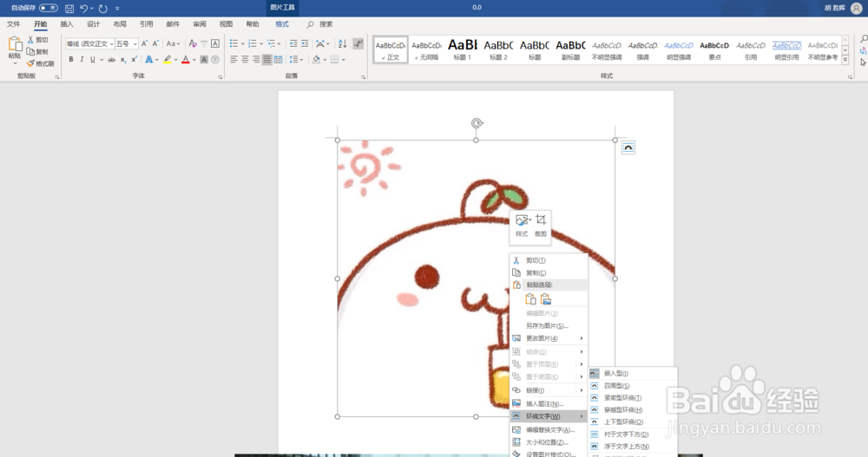Select the 标题 1 style thumbnail
Image resolution: width=868 pixels, height=457 pixels.
463,50
